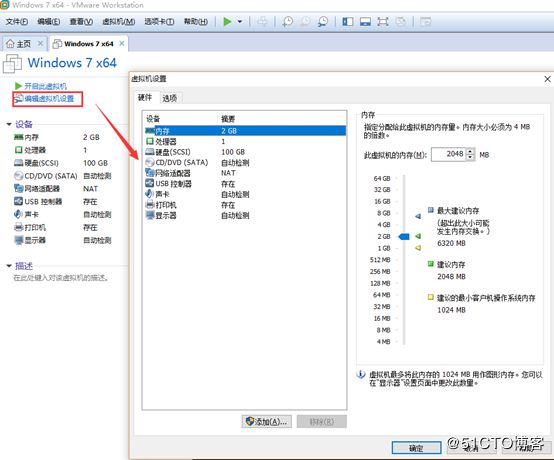Image resolution: width=554 pixels, height=460 pixels.
Task: Confirm settings with the 确定 button
Action: pos(416,448)
